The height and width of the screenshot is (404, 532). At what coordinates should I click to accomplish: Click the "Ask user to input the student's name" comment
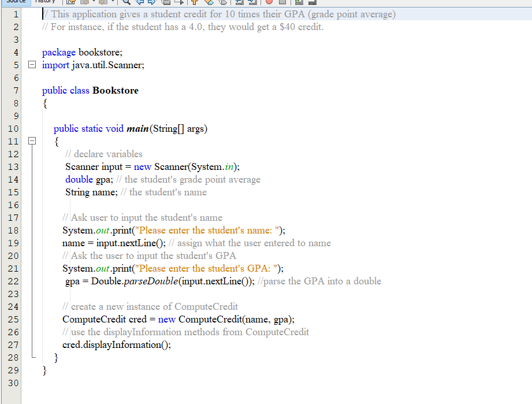pyautogui.click(x=143, y=218)
